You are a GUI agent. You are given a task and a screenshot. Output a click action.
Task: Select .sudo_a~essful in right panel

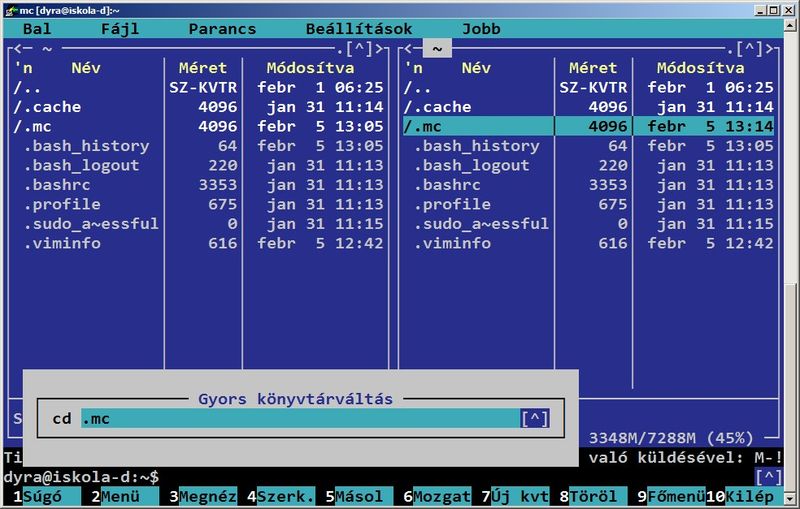(x=589, y=223)
